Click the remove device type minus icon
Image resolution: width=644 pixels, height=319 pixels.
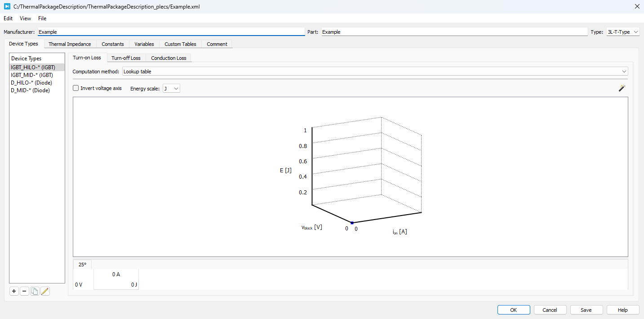[x=24, y=291]
